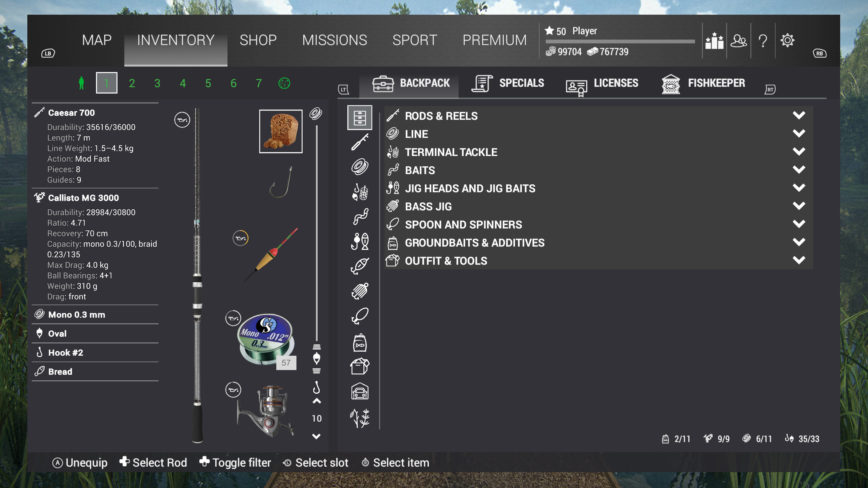Click the Fishkeeper tab icon
The height and width of the screenshot is (488, 868).
tap(671, 83)
